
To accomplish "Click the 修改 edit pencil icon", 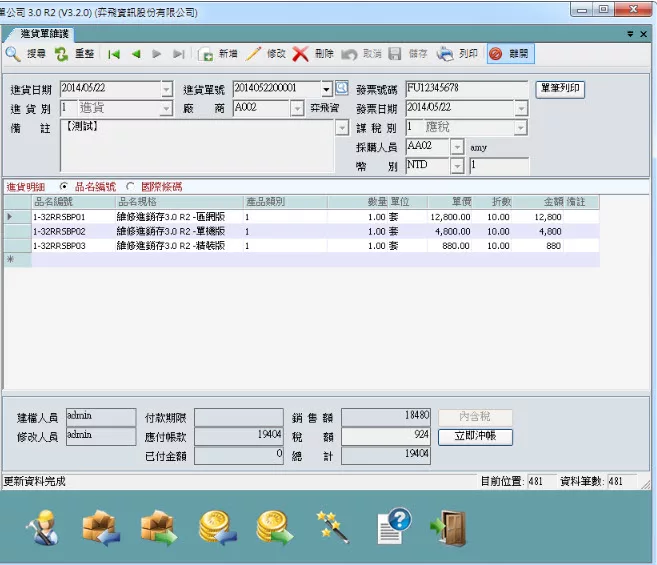I will pyautogui.click(x=254, y=54).
